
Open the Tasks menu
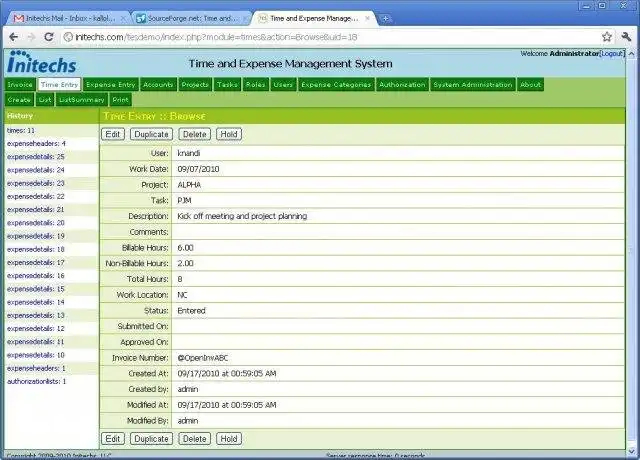coord(227,84)
